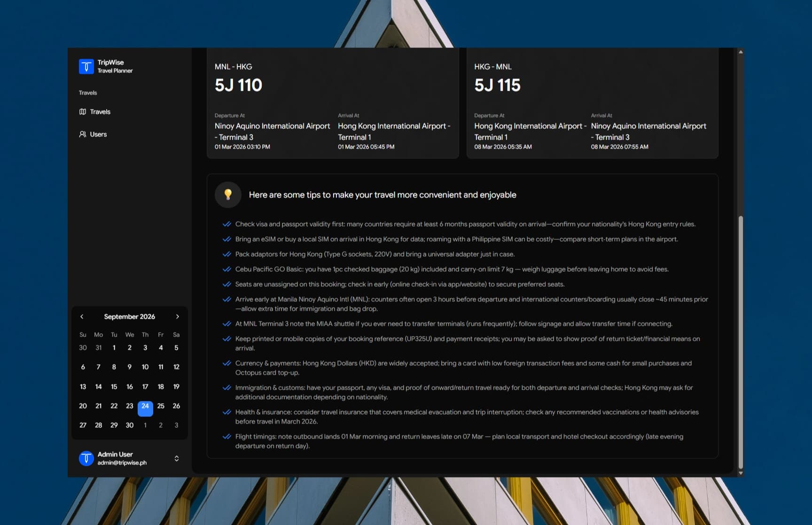Click the TripWise logo icon
Viewport: 812px width, 525px height.
click(x=86, y=66)
